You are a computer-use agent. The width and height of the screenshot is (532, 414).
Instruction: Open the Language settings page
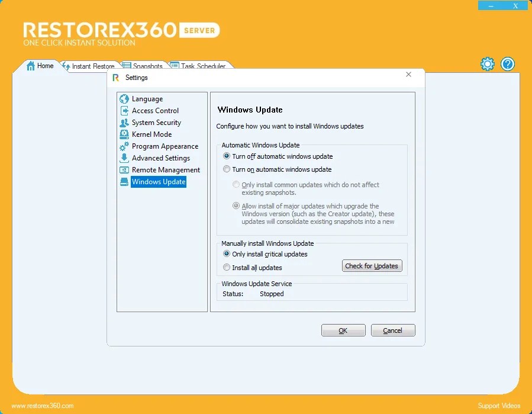pos(147,99)
